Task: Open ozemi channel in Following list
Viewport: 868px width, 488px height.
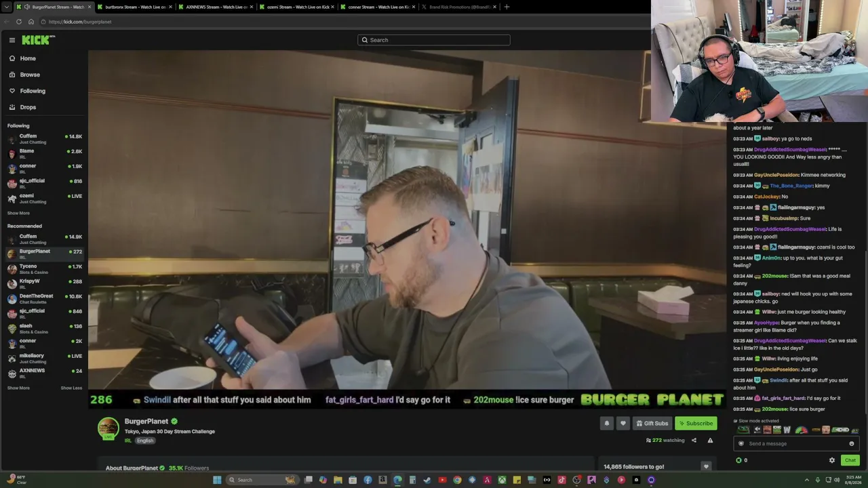Action: pyautogui.click(x=44, y=199)
